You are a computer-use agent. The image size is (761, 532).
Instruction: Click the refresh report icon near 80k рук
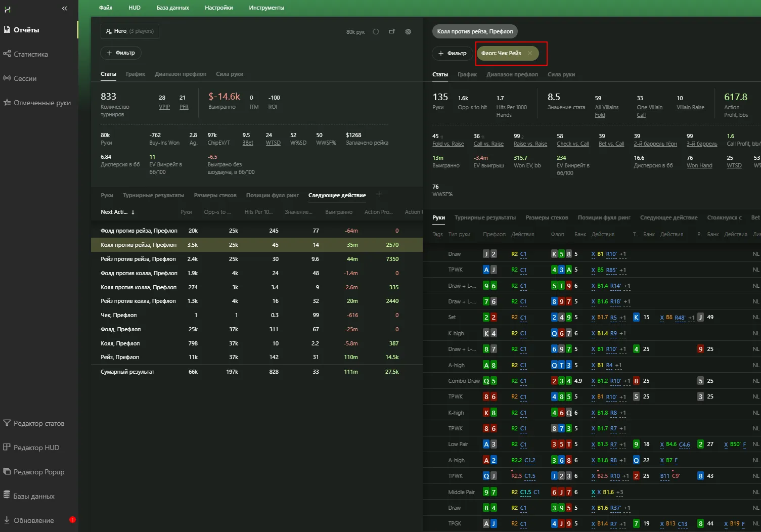coord(376,31)
